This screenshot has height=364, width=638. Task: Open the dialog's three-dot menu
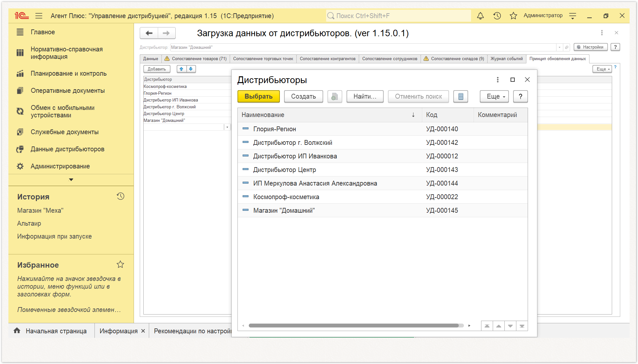(x=498, y=80)
